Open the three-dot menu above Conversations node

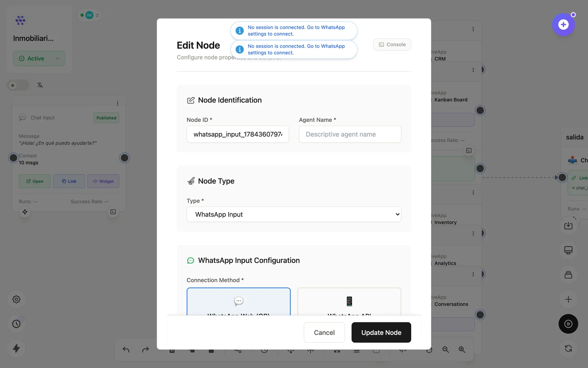pyautogui.click(x=473, y=274)
